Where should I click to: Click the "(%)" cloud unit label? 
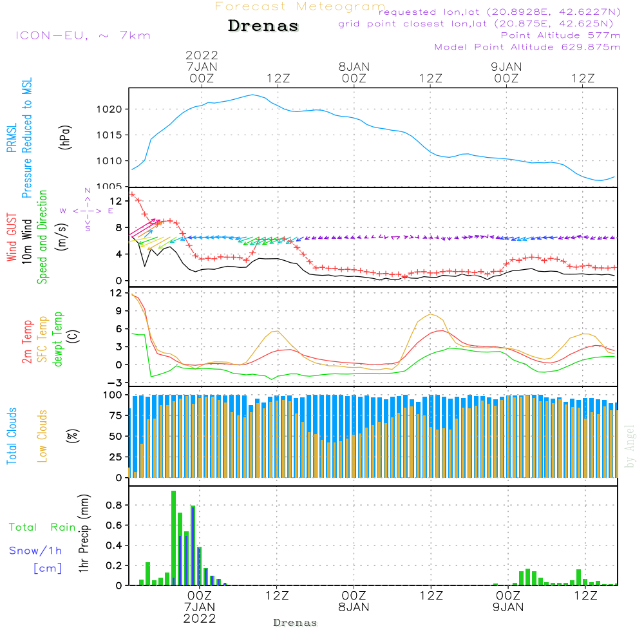click(72, 436)
